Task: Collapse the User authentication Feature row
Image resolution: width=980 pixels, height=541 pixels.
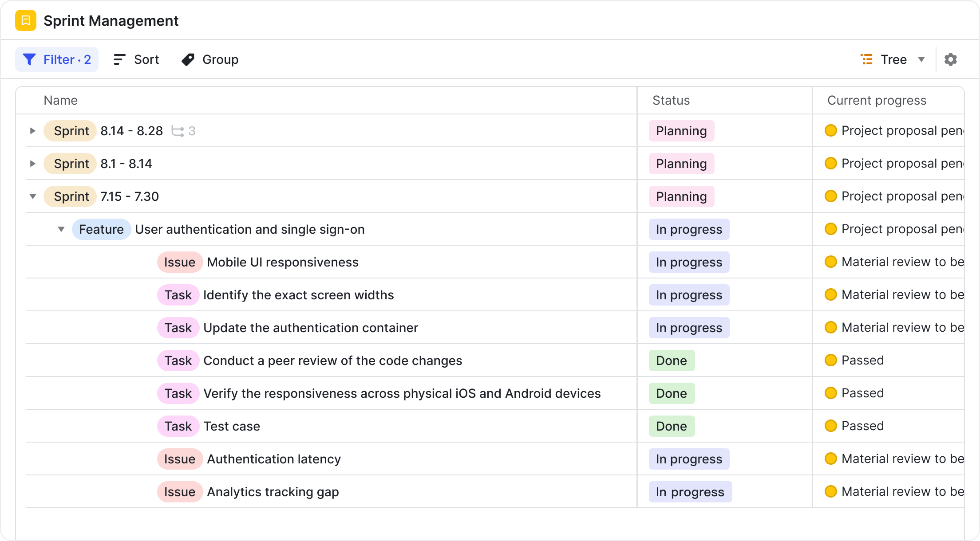Action: [60, 229]
